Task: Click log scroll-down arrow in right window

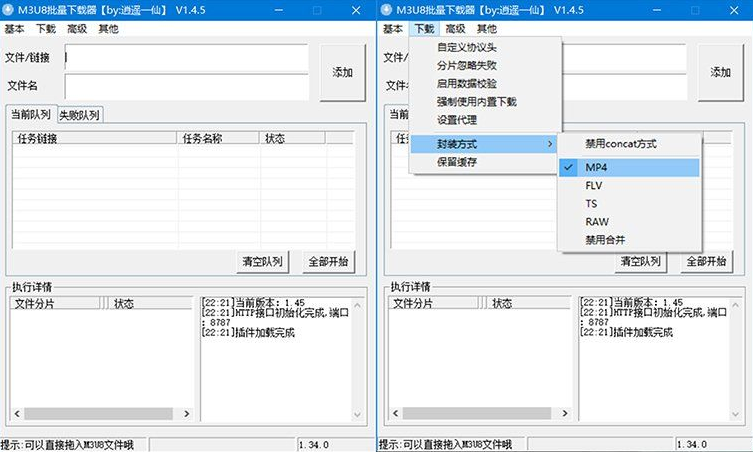Action: (x=736, y=415)
